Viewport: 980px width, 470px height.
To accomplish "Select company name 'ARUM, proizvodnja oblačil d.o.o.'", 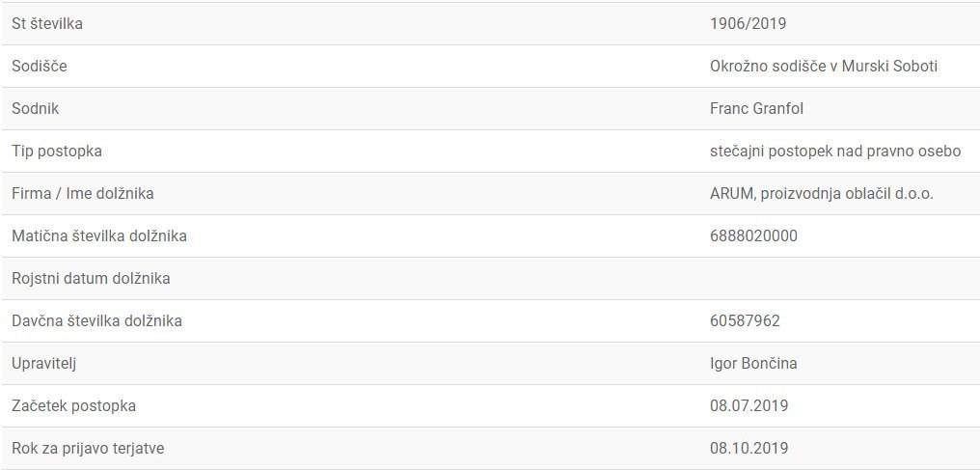I will pyautogui.click(x=822, y=194).
